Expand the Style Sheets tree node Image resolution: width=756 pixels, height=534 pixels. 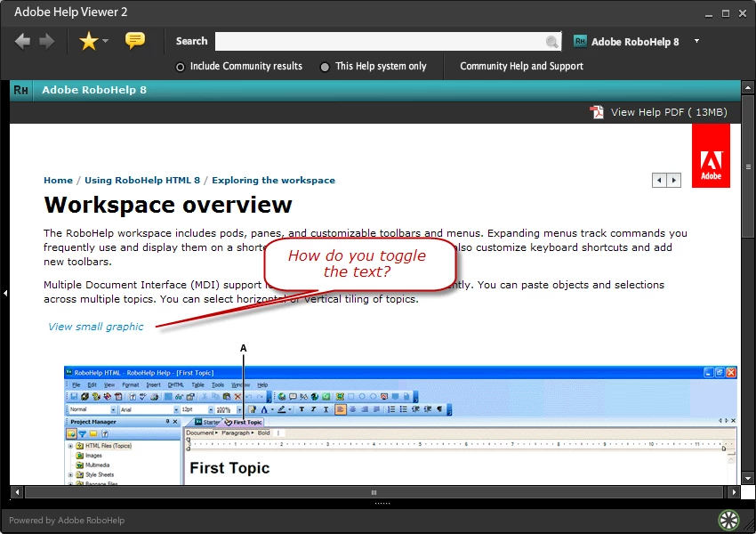point(70,475)
